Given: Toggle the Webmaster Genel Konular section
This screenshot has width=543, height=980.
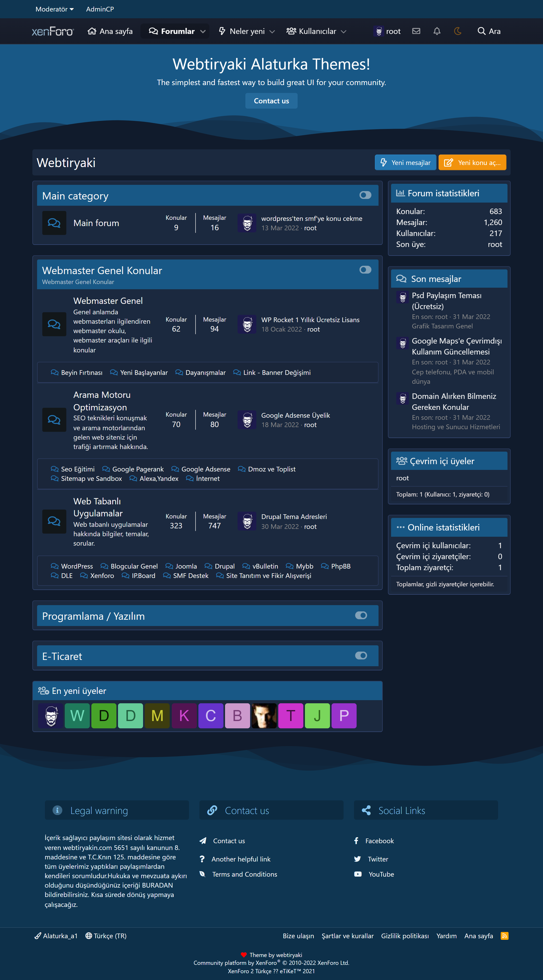Looking at the screenshot, I should 366,269.
